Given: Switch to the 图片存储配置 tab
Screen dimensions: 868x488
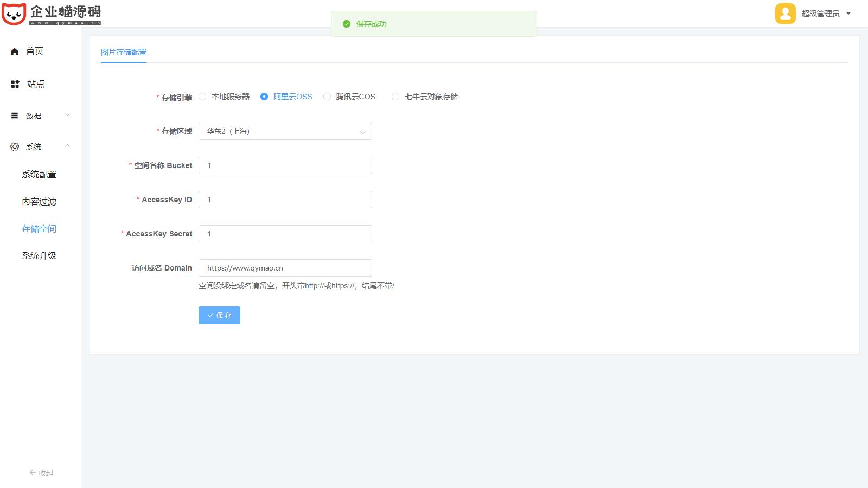Looking at the screenshot, I should (x=124, y=52).
